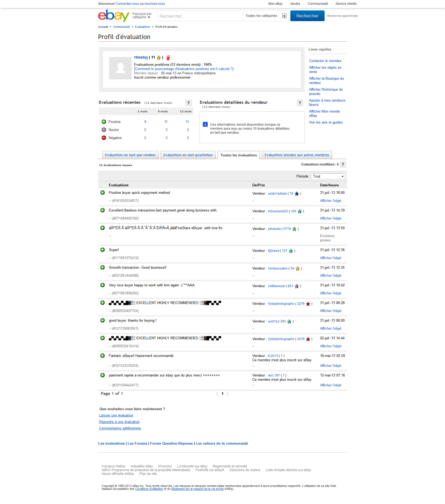Click the default profile avatar picture
Viewport: 445px width, 504px height.
pos(120,68)
